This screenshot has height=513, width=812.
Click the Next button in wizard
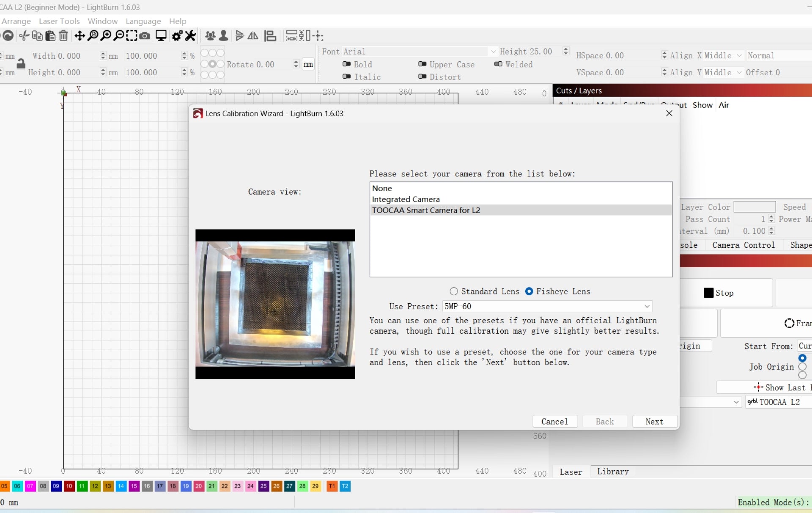654,422
